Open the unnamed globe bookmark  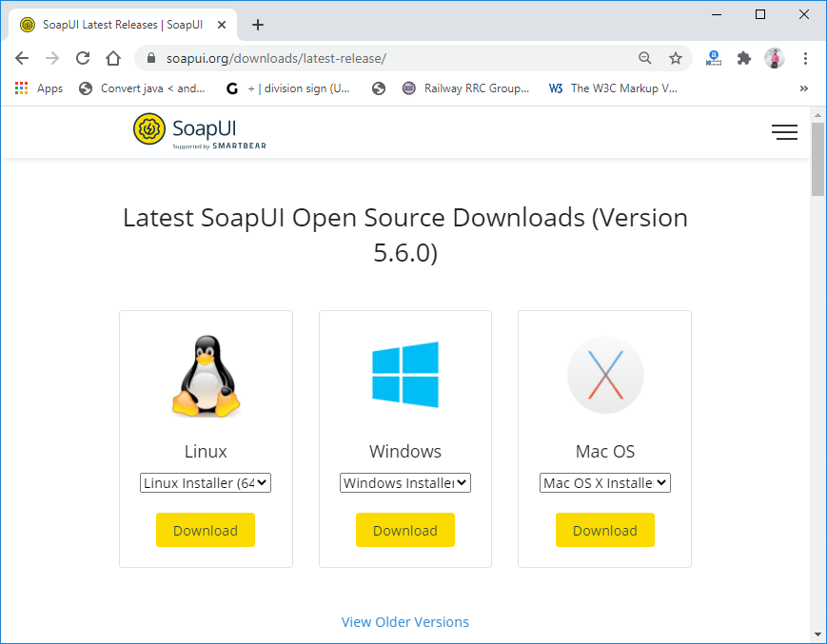tap(378, 88)
